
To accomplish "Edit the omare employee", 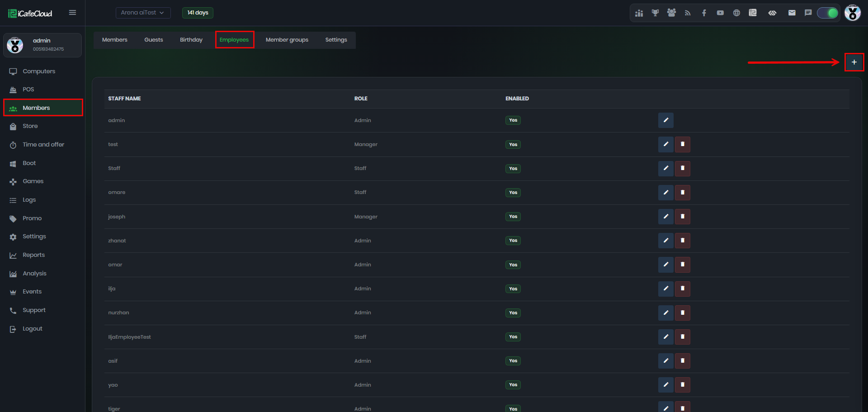I will [x=665, y=193].
